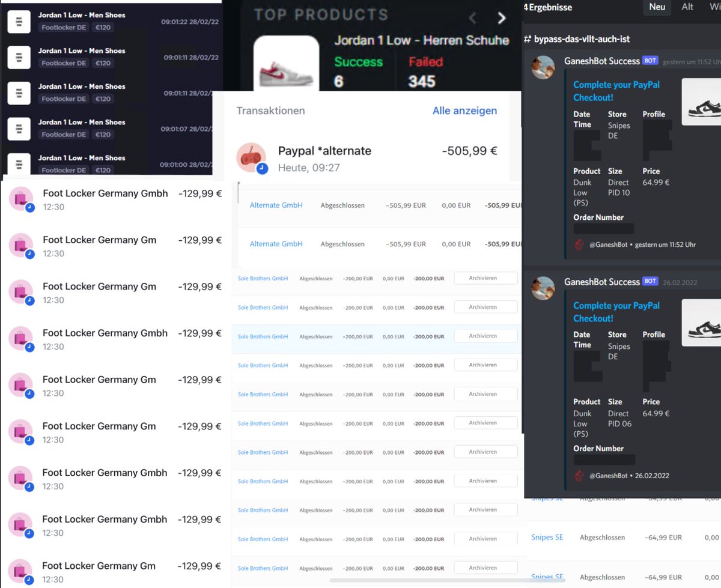The height and width of the screenshot is (588, 721).
Task: Click GaneshBot avatar on the 26.02.2022 message
Action: pyautogui.click(x=543, y=288)
